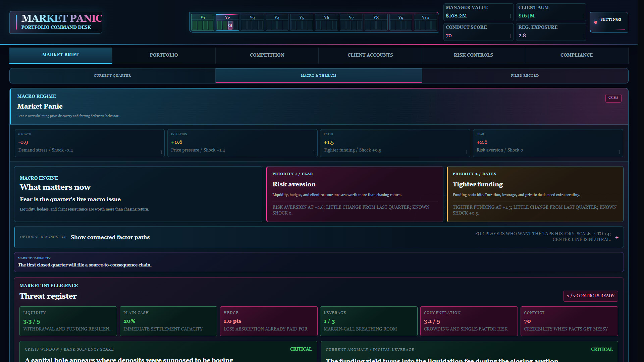This screenshot has height=362, width=644.
Task: Open the Plain Cash threat card
Action: coord(168,321)
